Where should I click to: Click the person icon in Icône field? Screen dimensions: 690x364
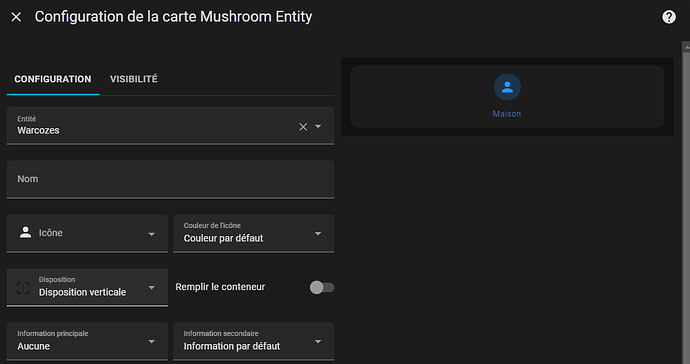point(26,233)
